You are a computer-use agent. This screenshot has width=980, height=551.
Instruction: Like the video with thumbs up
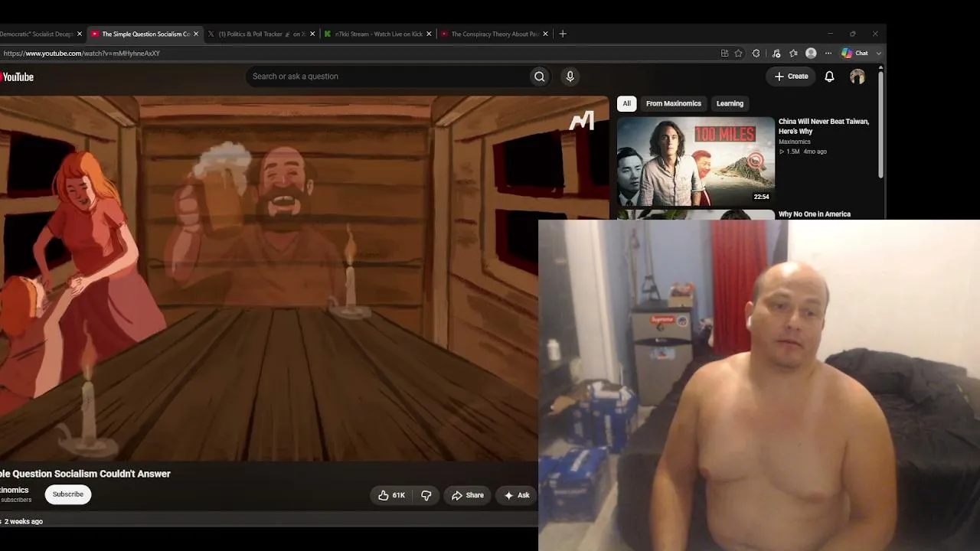pos(391,495)
